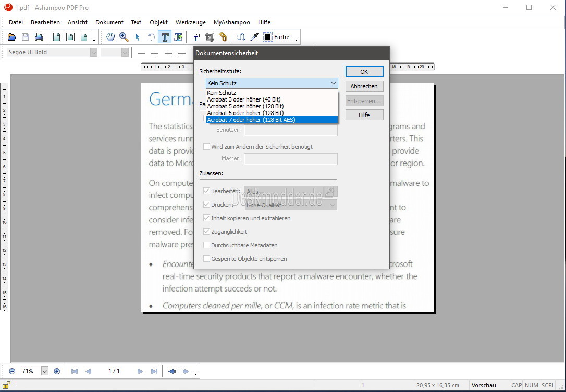The image size is (566, 392).
Task: Choose 'Acrobat 3 oder höher (40 Bit)'
Action: [x=272, y=99]
